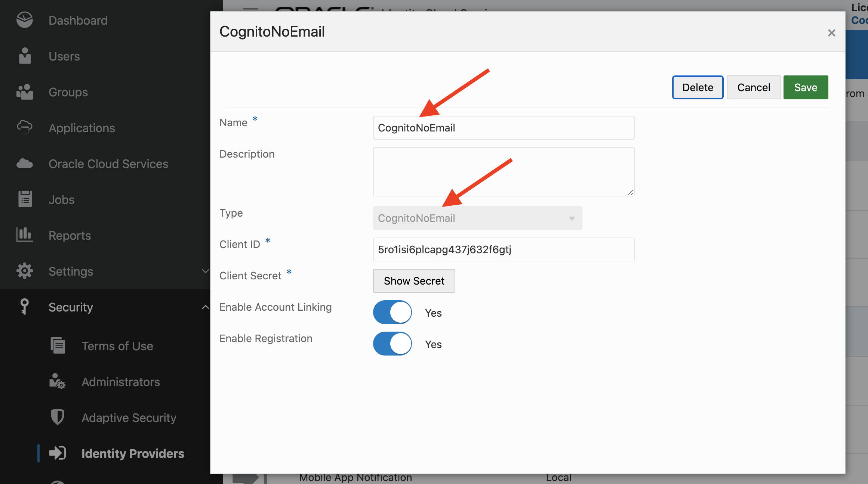Turn off the Enable Registration switch

point(392,344)
